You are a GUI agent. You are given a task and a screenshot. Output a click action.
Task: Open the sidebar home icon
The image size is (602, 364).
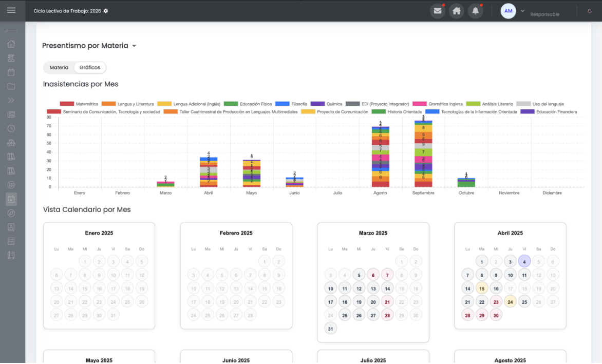point(11,44)
